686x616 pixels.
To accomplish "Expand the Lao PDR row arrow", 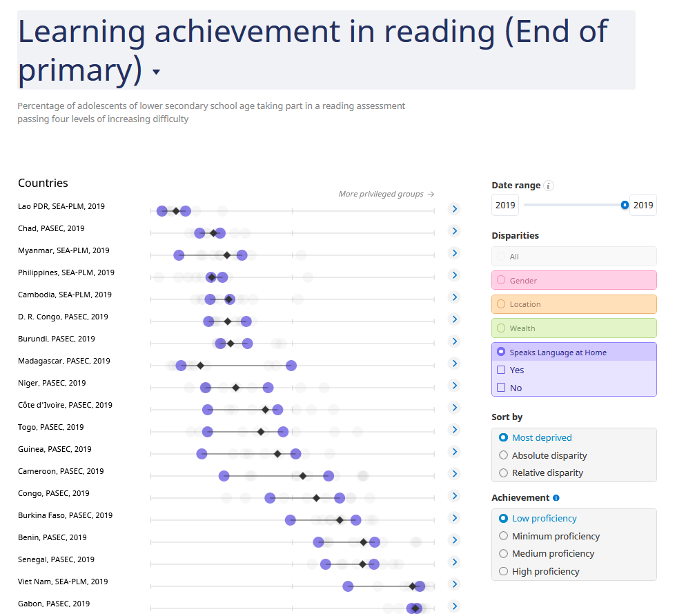I will coord(454,209).
